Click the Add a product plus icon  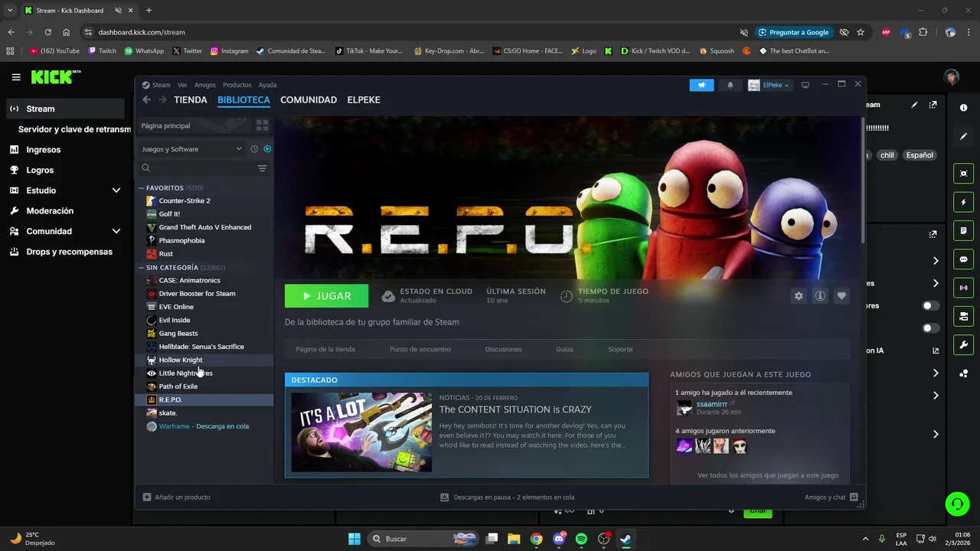[147, 497]
